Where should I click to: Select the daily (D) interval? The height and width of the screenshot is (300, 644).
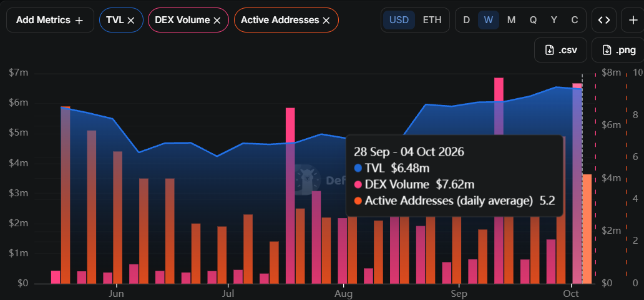pyautogui.click(x=467, y=20)
